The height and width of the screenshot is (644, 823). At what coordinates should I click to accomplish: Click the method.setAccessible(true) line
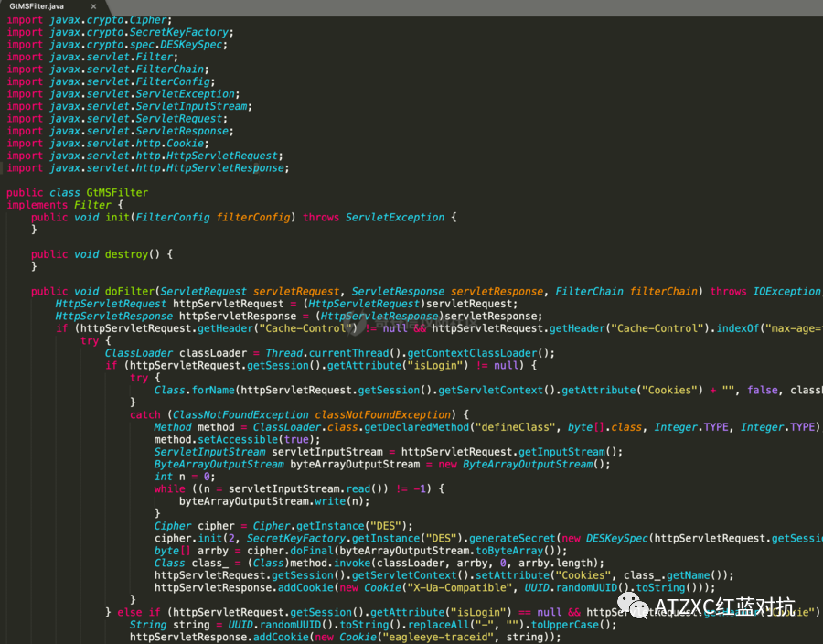tap(237, 439)
